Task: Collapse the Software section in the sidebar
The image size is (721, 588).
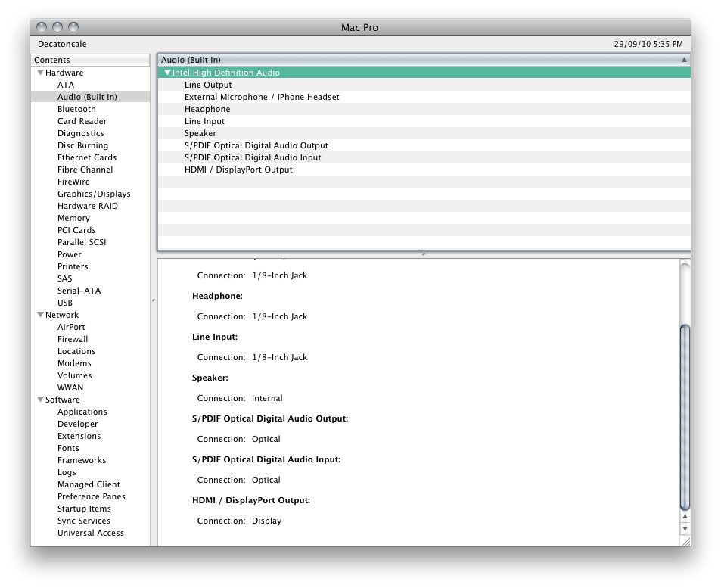Action: pyautogui.click(x=40, y=400)
